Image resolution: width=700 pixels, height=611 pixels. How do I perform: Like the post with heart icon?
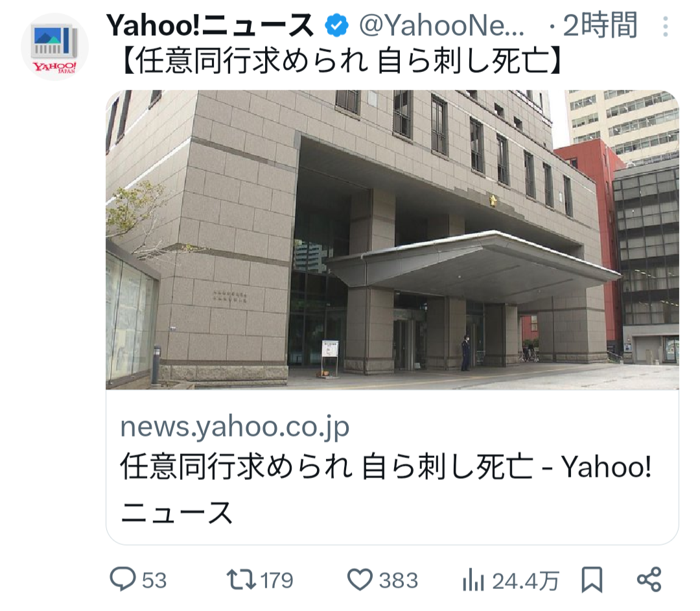360,580
